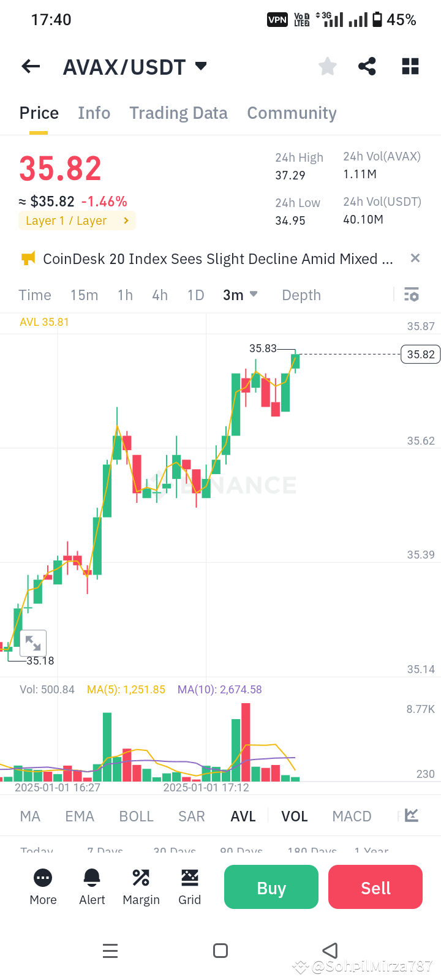Open Margin trading options
The height and width of the screenshot is (980, 441).
pos(141,886)
